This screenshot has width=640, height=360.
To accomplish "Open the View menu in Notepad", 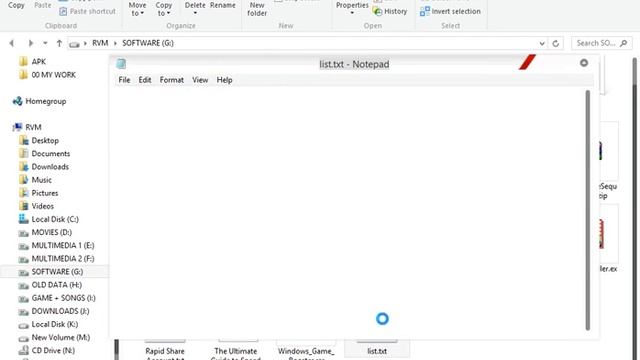I will point(200,80).
